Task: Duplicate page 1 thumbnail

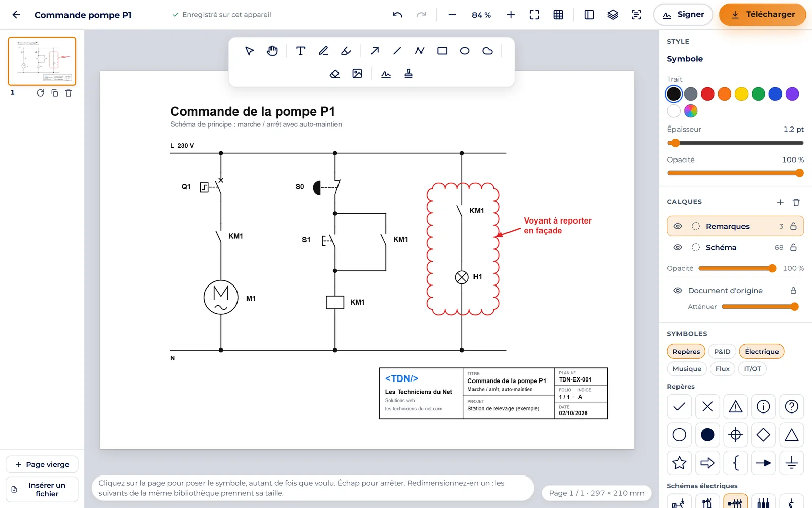Action: click(55, 93)
